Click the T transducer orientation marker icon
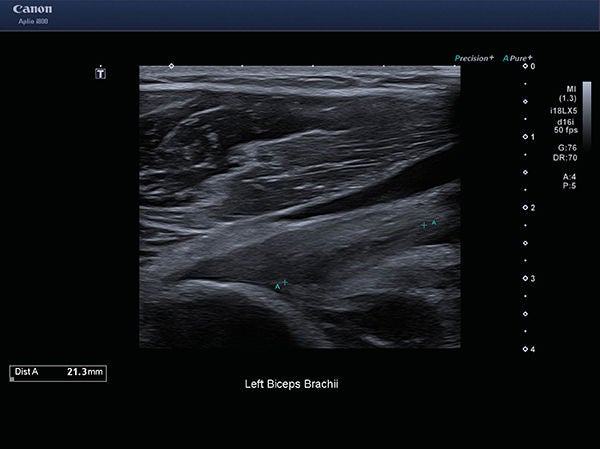This screenshot has width=600, height=449. [100, 73]
